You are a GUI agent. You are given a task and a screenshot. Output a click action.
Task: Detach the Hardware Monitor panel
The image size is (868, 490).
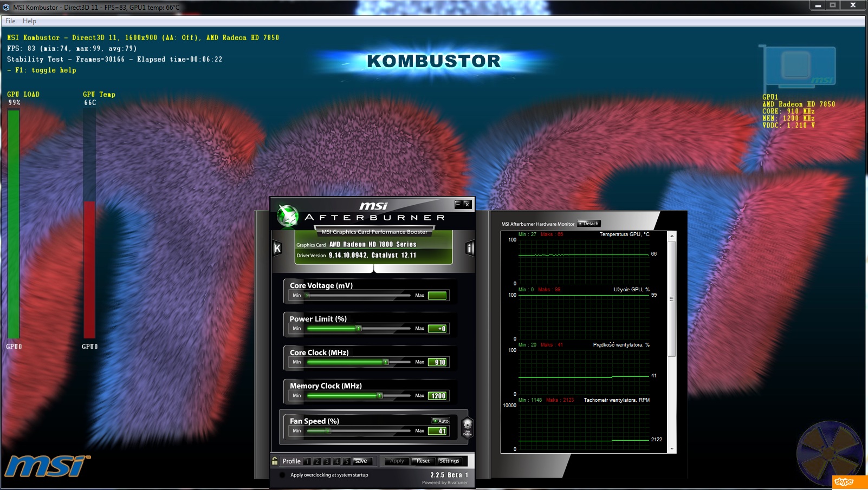589,224
